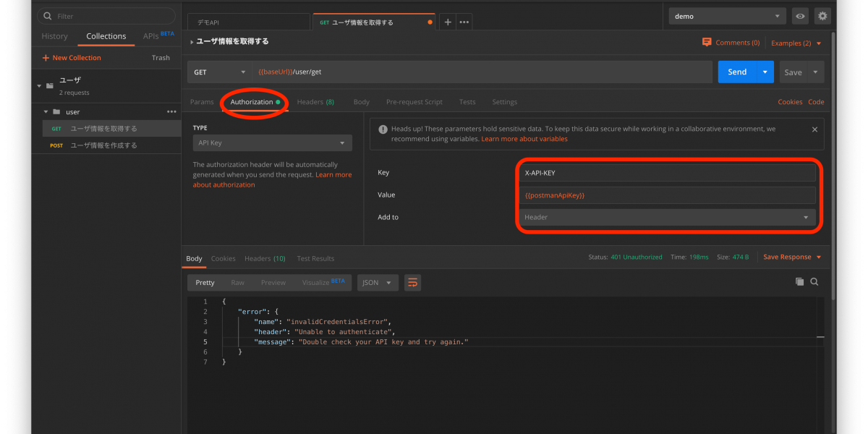Click the tab options ellipsis icon
This screenshot has height=434, width=868.
(x=464, y=22)
